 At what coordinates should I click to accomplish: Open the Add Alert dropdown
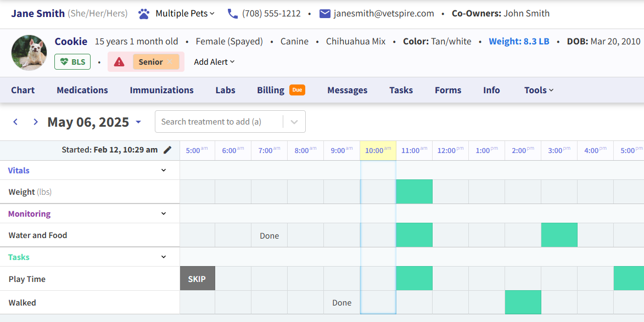coord(214,62)
